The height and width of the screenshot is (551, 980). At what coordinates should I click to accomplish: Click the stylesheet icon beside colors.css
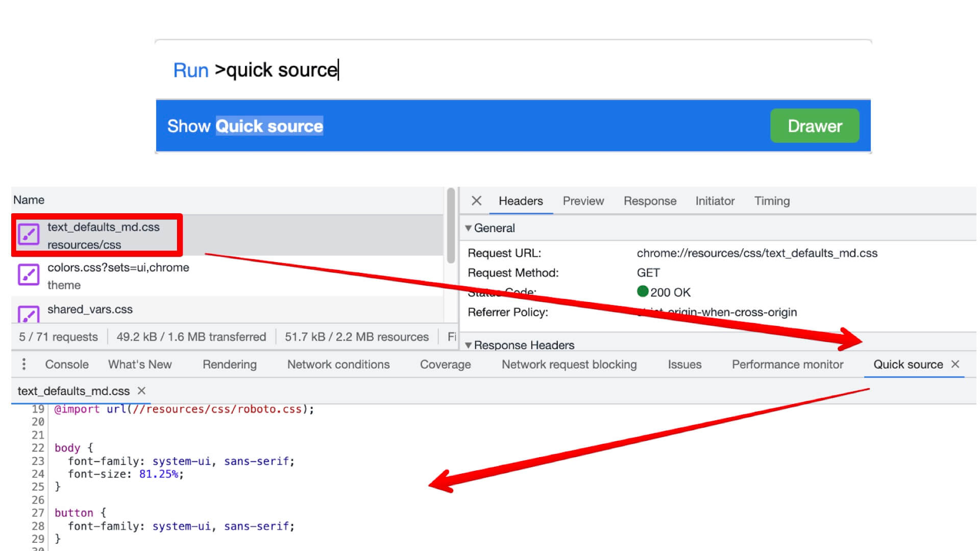pos(29,275)
